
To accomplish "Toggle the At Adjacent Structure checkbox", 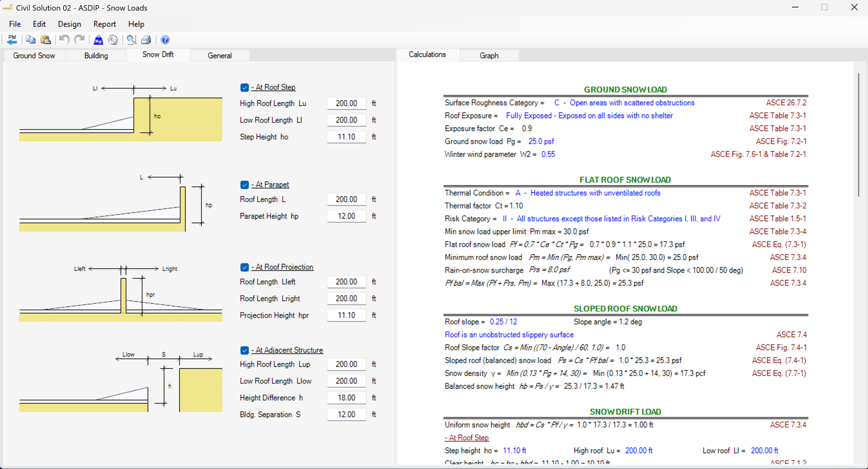I will 245,350.
